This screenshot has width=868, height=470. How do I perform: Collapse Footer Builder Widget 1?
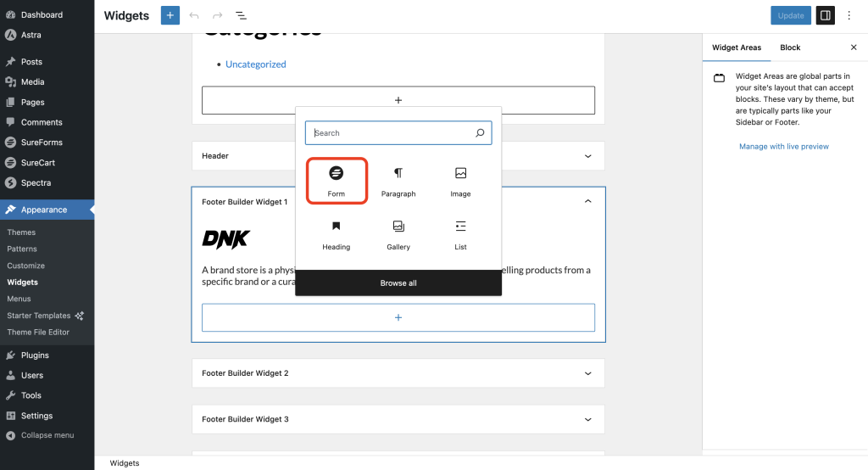588,202
